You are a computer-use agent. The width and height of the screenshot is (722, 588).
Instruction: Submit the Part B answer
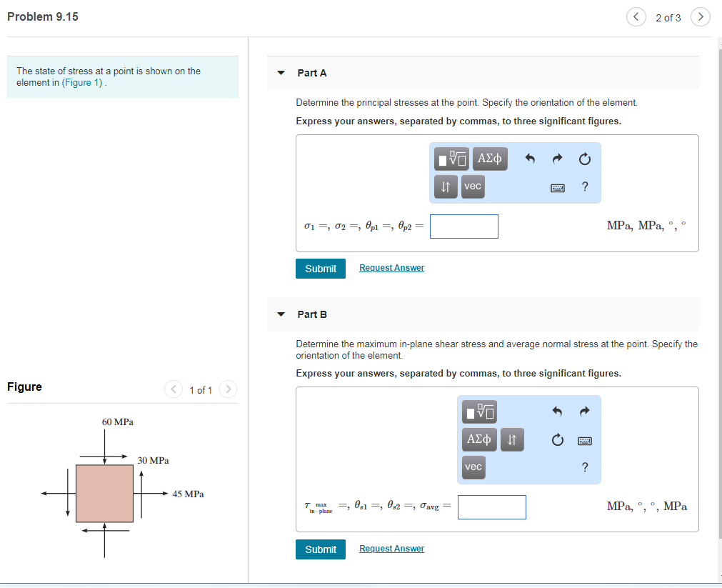(321, 549)
